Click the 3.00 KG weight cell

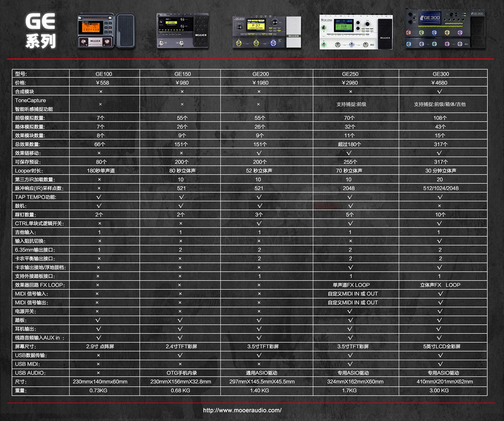pyautogui.click(x=439, y=390)
